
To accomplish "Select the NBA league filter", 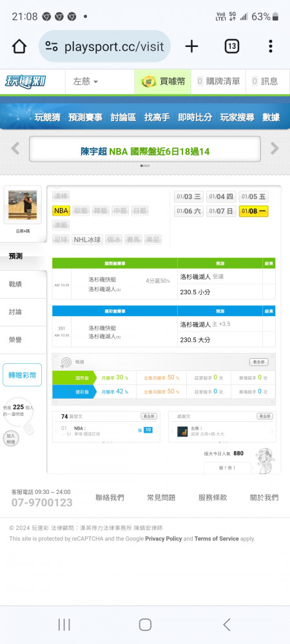I will tap(61, 211).
